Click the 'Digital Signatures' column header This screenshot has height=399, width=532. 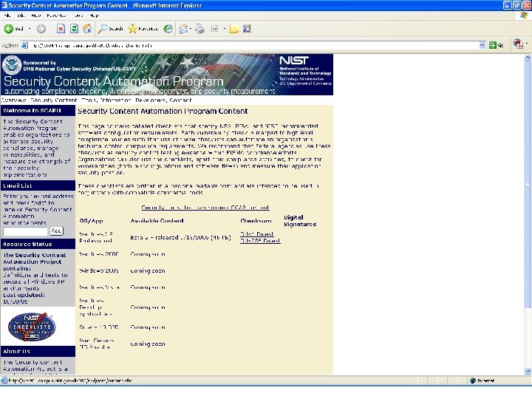coord(300,221)
